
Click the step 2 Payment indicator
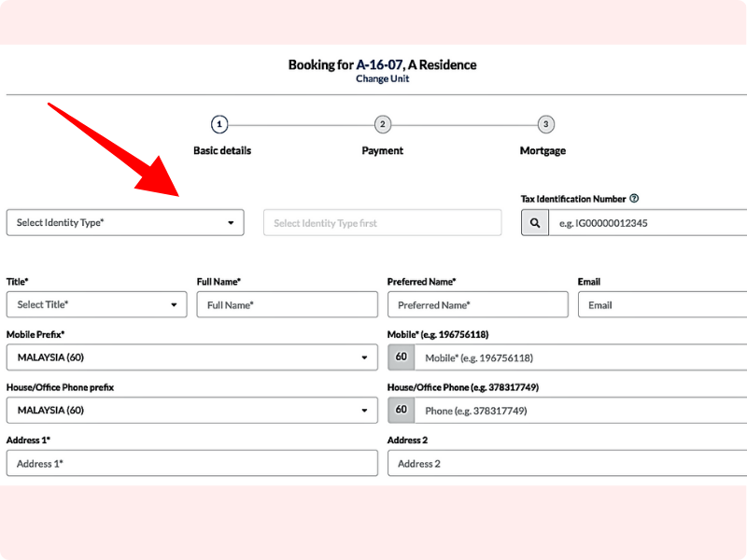(x=382, y=123)
